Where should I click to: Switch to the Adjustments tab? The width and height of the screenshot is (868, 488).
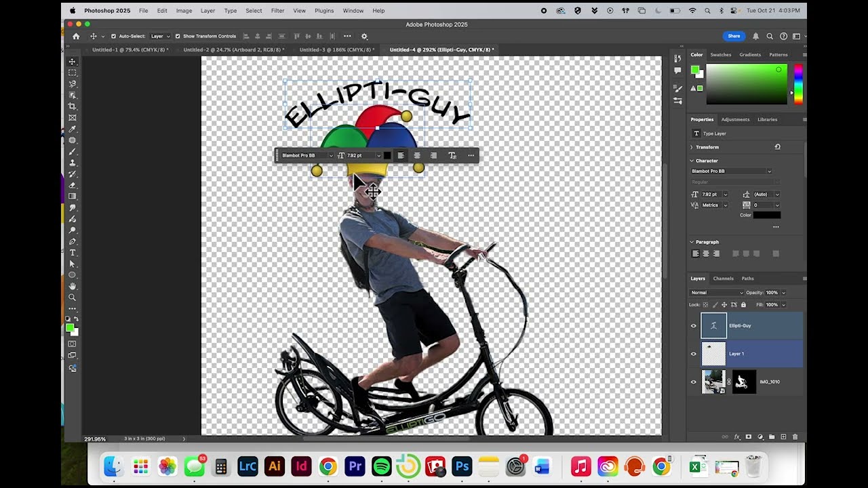point(735,119)
